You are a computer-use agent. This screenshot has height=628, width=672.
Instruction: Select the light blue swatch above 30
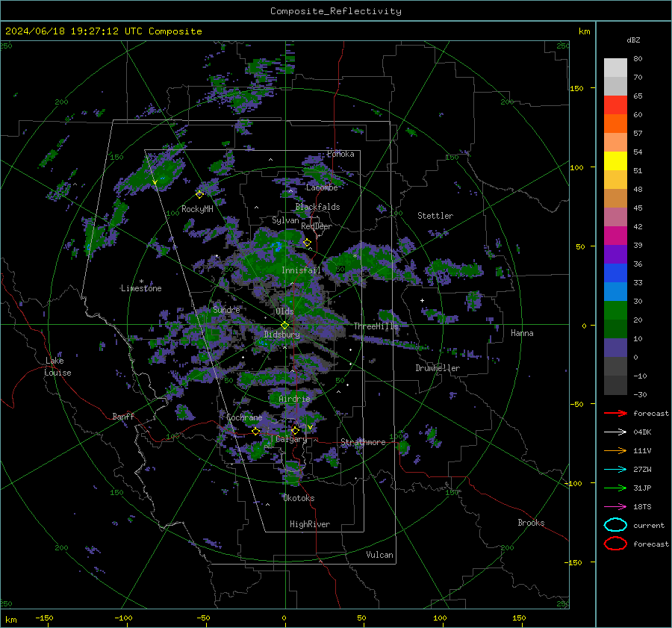coord(615,291)
